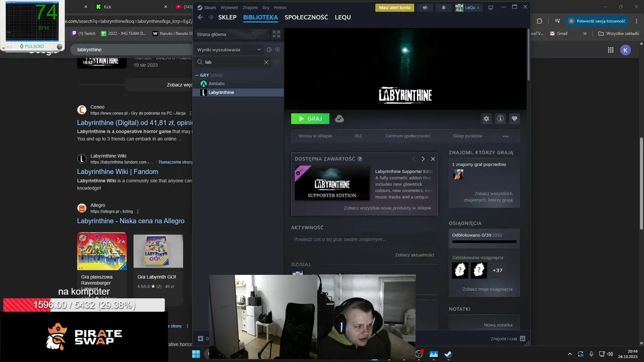The width and height of the screenshot is (644, 362).
Task: Add Labyrinthine to favorites with heart icon
Action: 514,119
